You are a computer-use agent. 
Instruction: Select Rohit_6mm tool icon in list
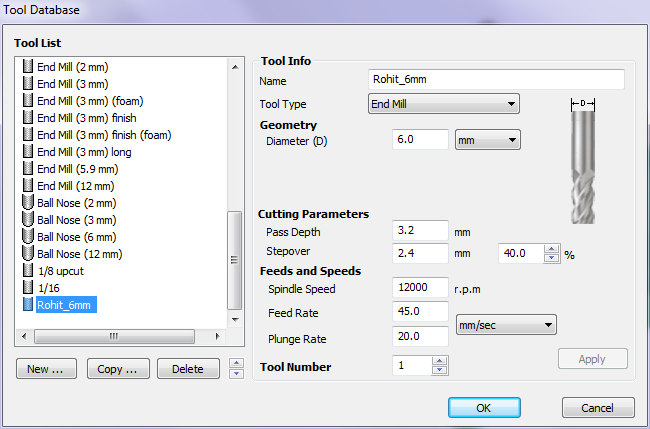pyautogui.click(x=28, y=305)
